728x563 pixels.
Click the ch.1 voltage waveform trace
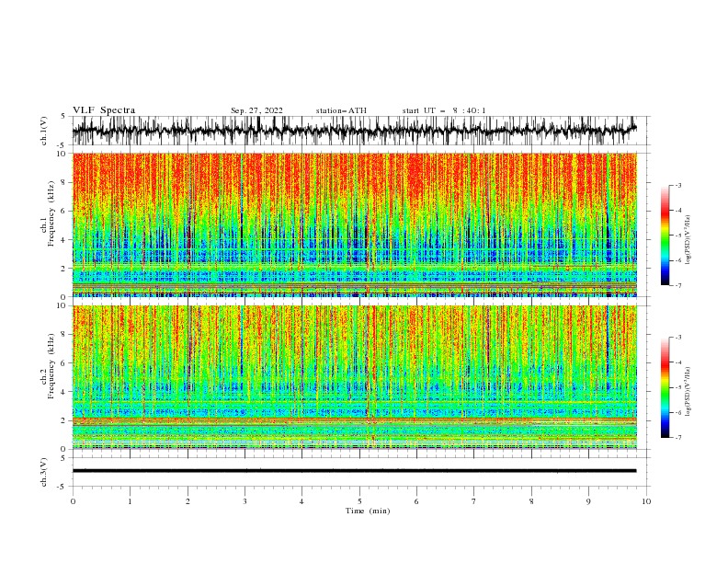355,131
